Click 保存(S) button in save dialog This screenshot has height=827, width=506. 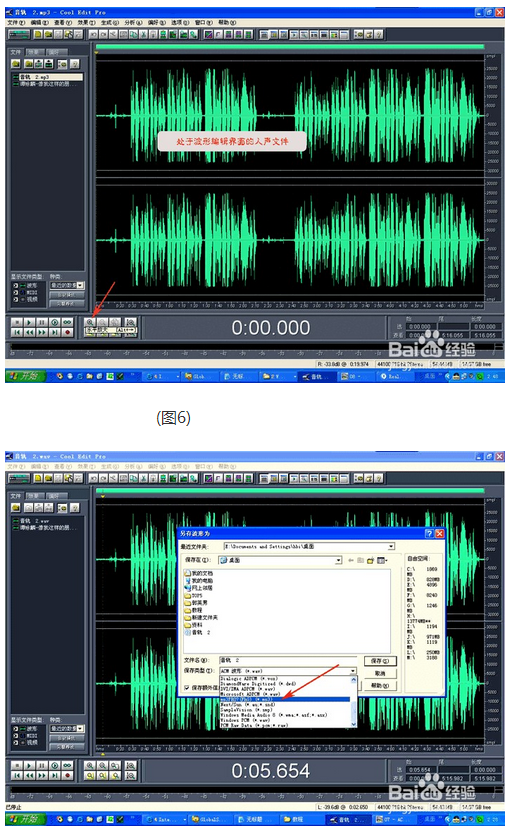tap(380, 661)
